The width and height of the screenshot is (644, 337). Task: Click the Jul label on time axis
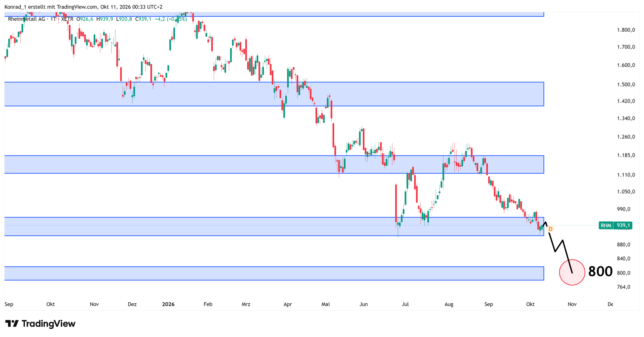(405, 304)
